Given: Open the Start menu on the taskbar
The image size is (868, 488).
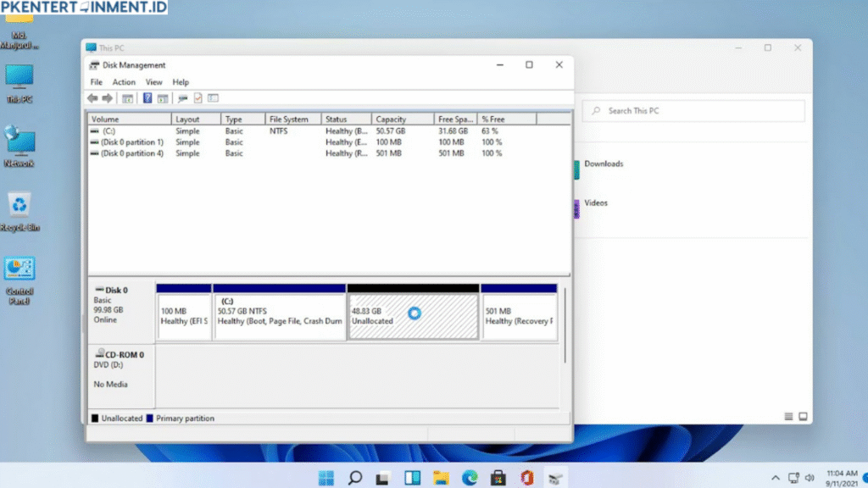Looking at the screenshot, I should pyautogui.click(x=325, y=477).
